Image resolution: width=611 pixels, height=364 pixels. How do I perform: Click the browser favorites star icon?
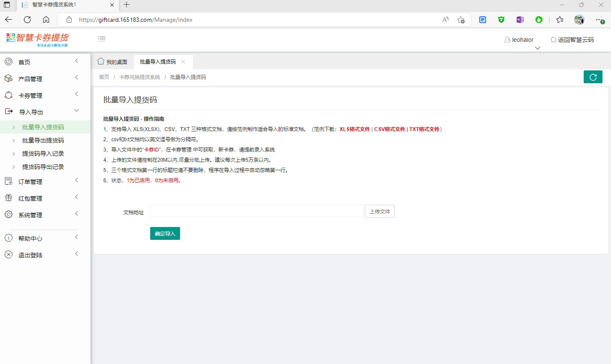[x=560, y=20]
